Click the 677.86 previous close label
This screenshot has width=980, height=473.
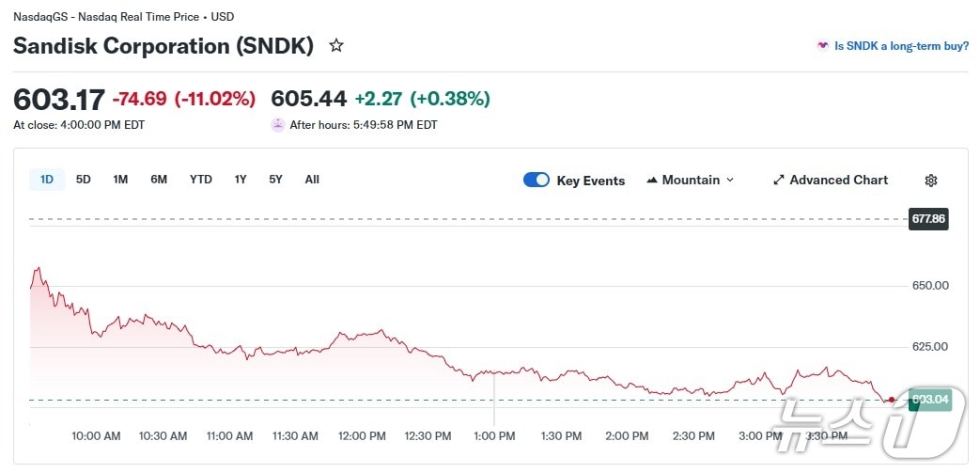(x=928, y=219)
